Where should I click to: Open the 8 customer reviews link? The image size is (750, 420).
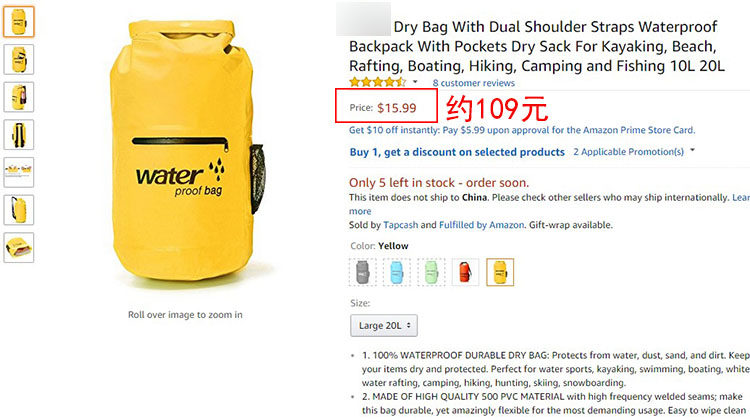(x=474, y=83)
